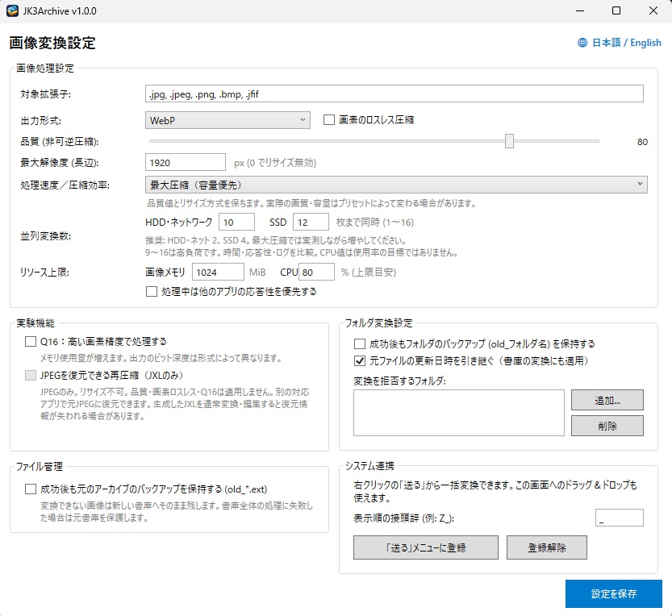Click 「送る」メニューに登録 button
672x616 pixels.
[x=426, y=547]
